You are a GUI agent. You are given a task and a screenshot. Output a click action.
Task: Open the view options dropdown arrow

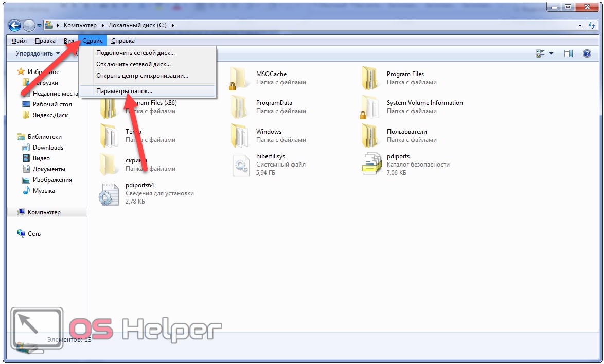[551, 53]
